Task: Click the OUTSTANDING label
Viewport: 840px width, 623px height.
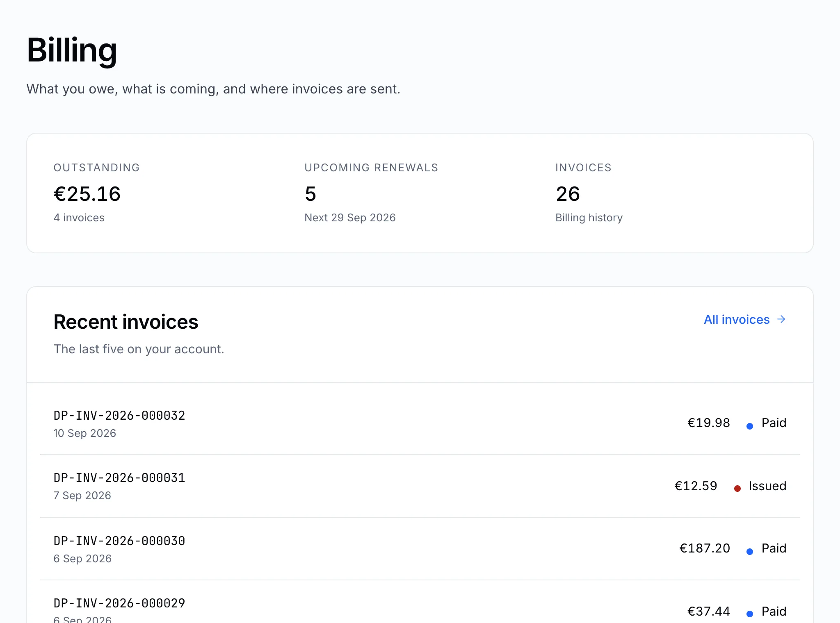Action: (x=97, y=168)
